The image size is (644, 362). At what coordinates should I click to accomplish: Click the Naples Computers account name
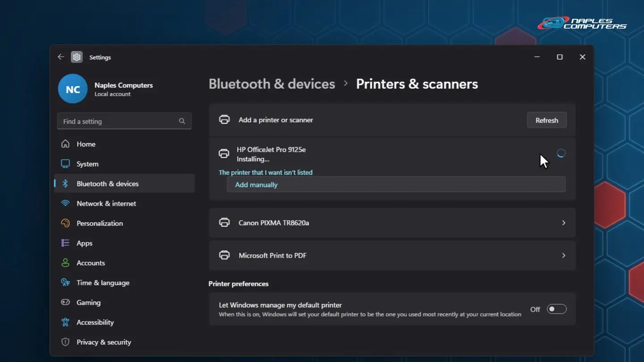pos(123,85)
